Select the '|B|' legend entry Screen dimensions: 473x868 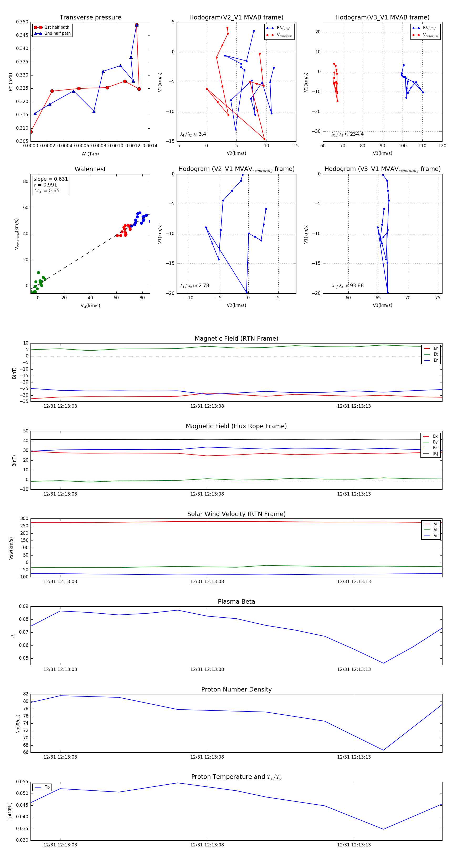click(431, 454)
